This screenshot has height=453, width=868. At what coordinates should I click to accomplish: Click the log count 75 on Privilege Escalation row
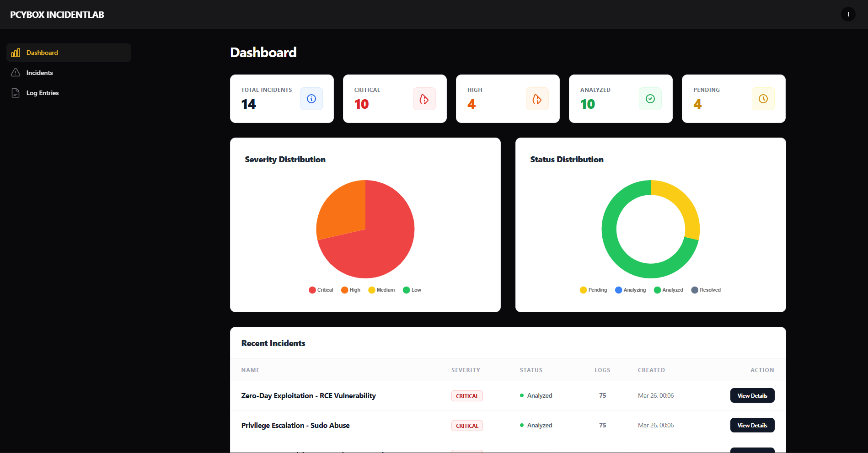coord(603,425)
